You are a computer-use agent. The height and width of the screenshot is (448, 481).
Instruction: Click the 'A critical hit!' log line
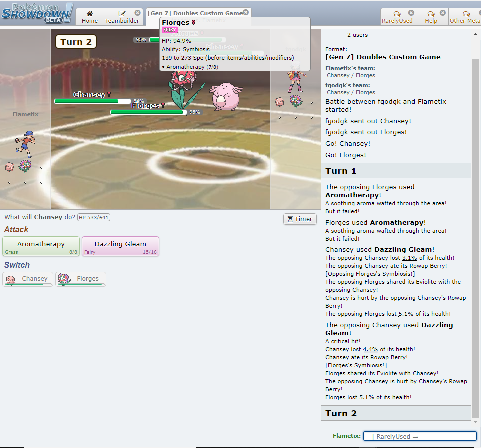click(x=343, y=341)
